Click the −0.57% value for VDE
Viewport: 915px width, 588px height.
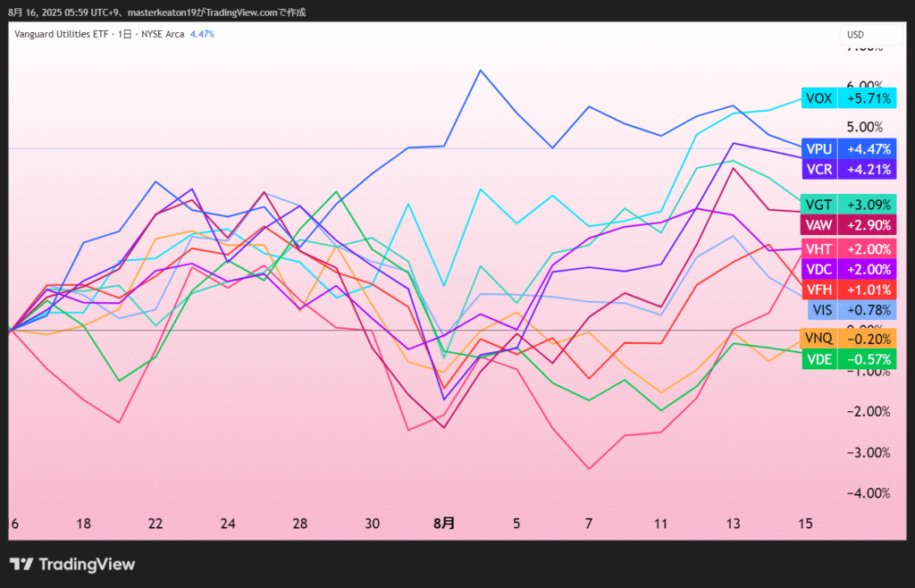(x=867, y=358)
